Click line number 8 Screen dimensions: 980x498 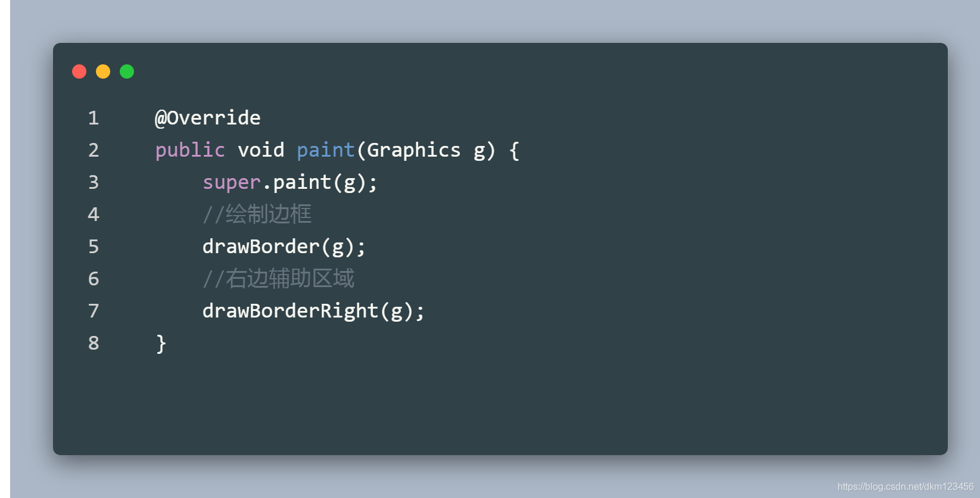(94, 343)
